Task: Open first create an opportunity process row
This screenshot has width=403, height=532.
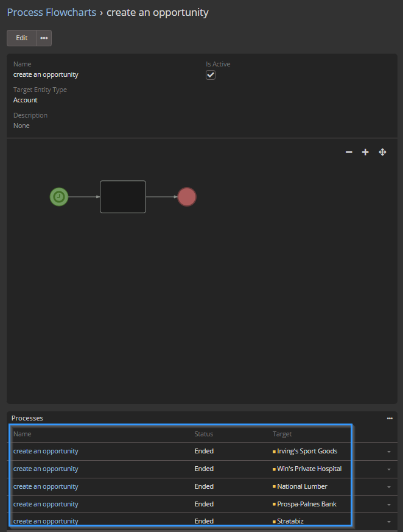Action: pos(46,452)
